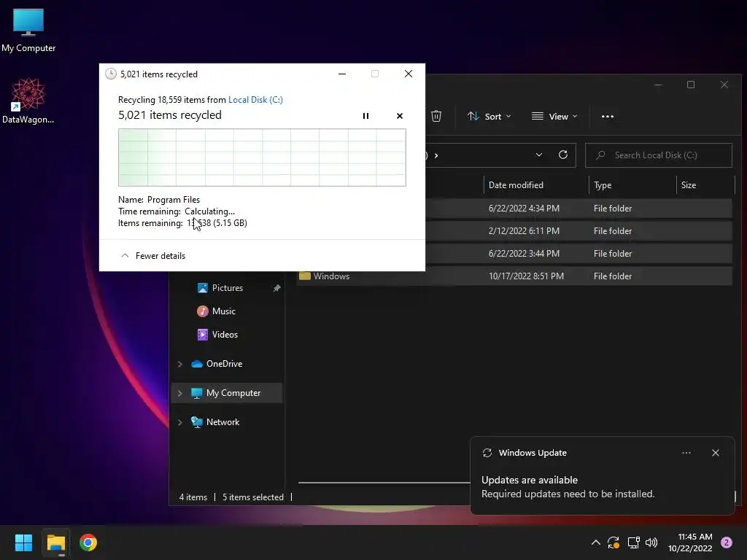Pause the recycling operation
The image size is (747, 560).
tap(366, 116)
